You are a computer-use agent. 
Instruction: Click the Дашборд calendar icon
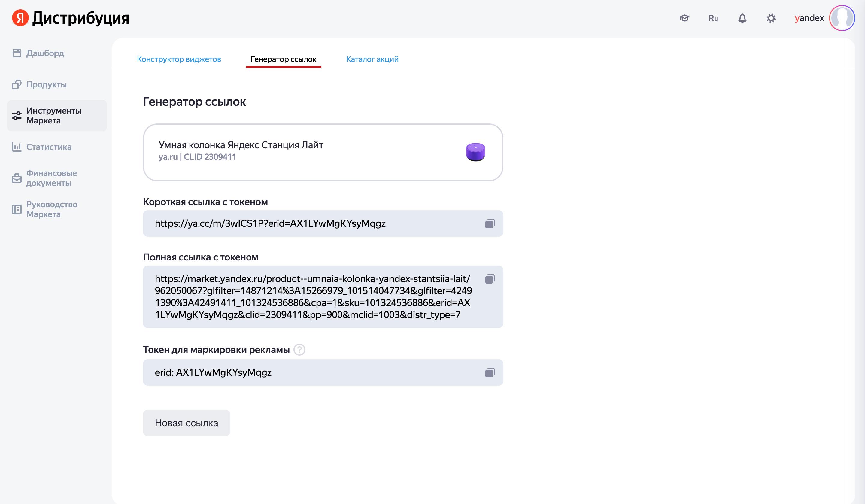click(x=17, y=53)
